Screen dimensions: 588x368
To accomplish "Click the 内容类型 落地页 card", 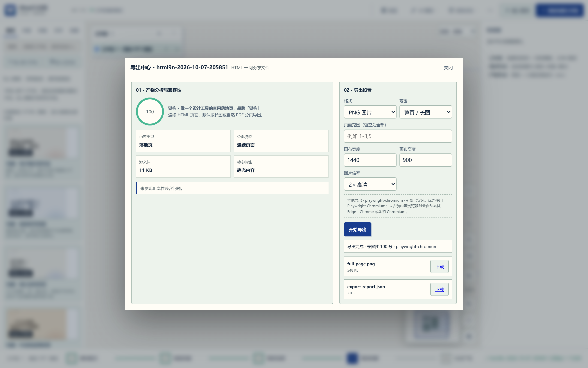I will point(183,141).
